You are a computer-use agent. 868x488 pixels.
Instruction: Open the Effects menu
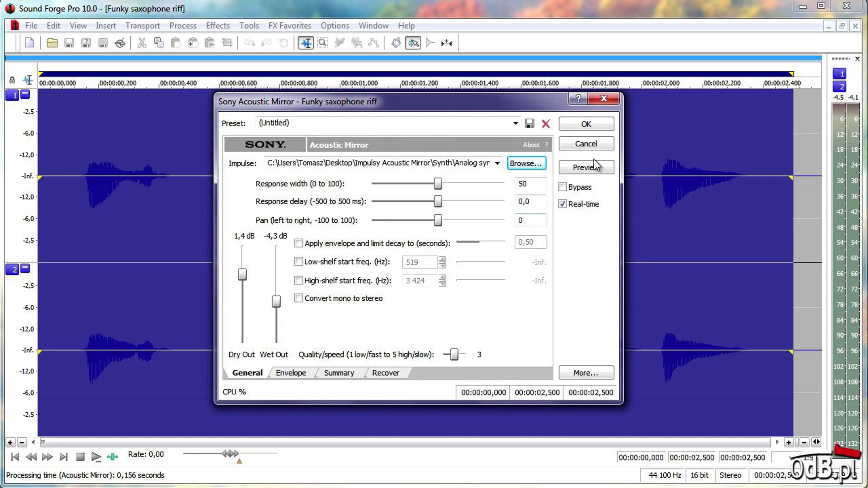[x=218, y=26]
